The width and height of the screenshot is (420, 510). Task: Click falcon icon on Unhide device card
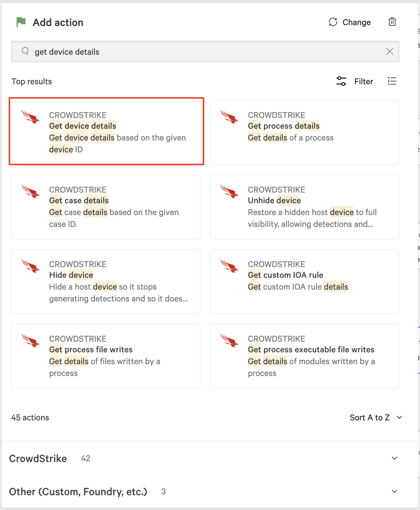[229, 192]
